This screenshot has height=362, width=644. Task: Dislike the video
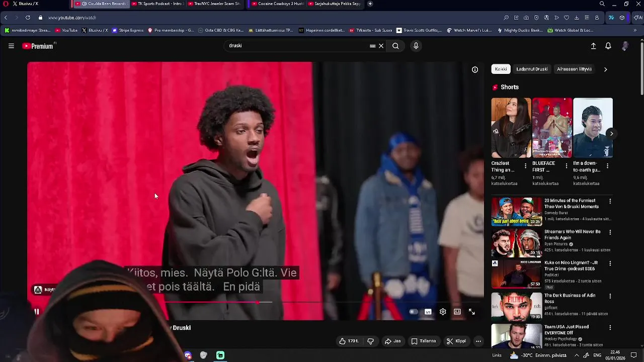click(x=371, y=341)
